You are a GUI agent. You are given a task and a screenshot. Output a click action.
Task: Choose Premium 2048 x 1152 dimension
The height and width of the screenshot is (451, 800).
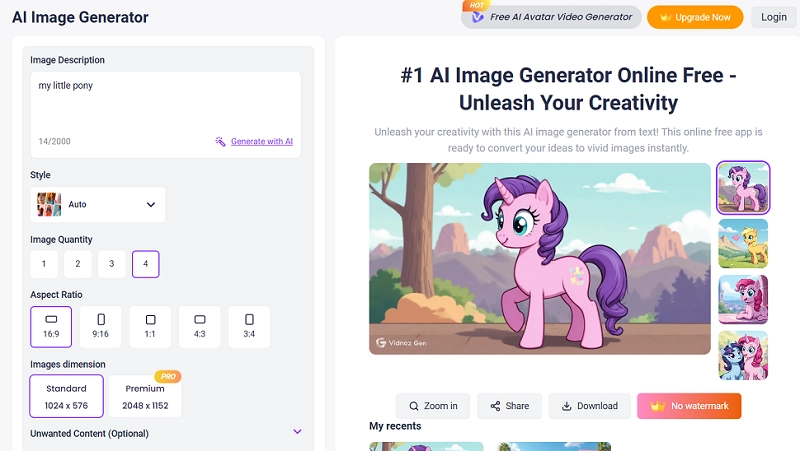[x=145, y=396]
